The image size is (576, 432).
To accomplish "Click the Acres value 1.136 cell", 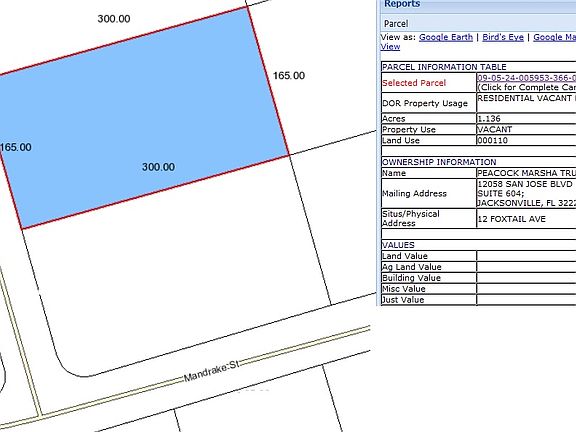I will 526,118.
